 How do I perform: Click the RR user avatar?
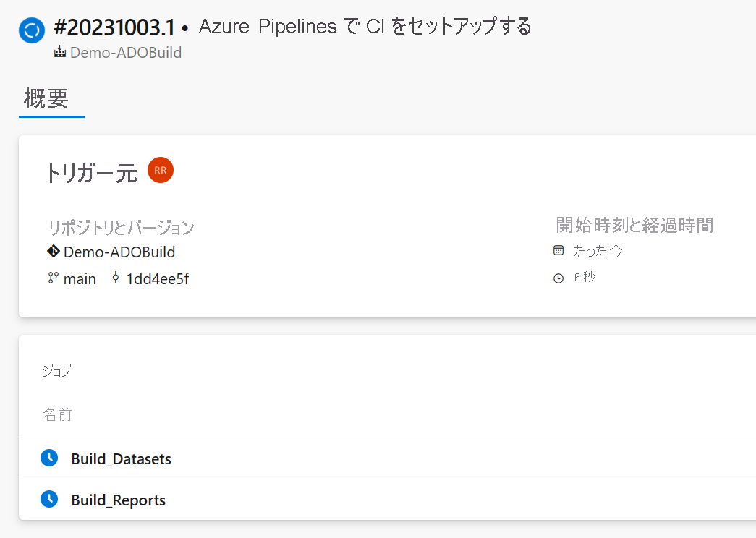161,170
